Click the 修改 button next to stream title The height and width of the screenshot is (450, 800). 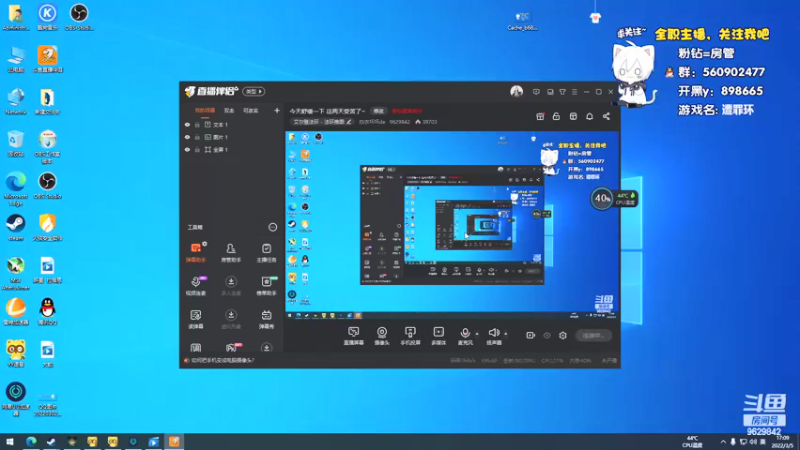click(x=378, y=111)
